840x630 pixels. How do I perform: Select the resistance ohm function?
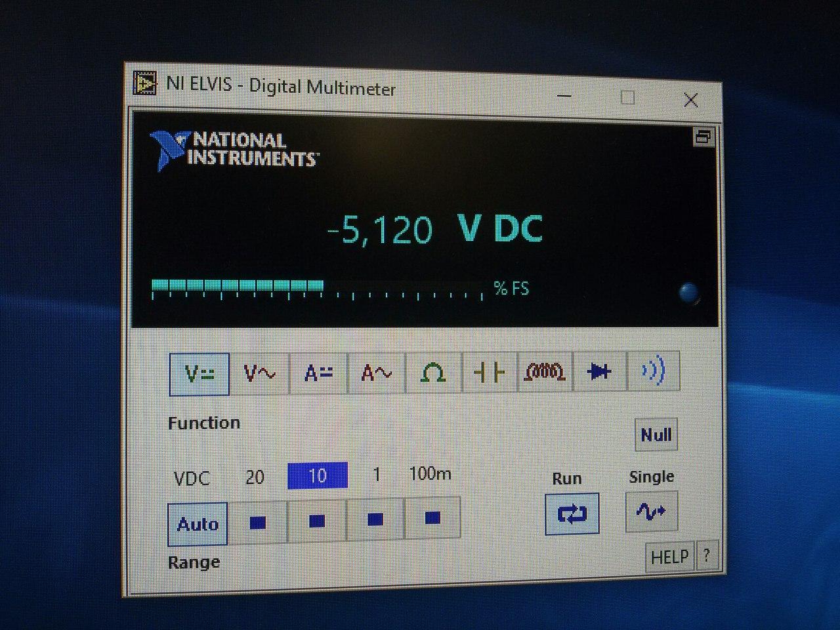coord(433,373)
